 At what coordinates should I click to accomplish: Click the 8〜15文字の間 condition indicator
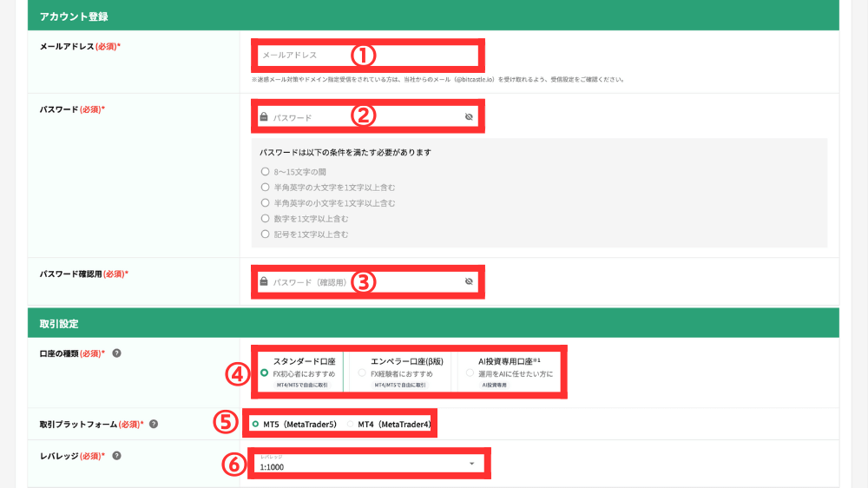[x=265, y=172]
